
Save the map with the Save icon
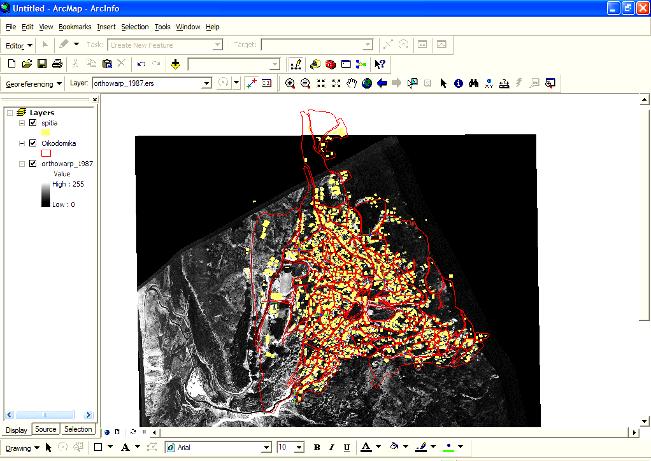click(x=42, y=64)
